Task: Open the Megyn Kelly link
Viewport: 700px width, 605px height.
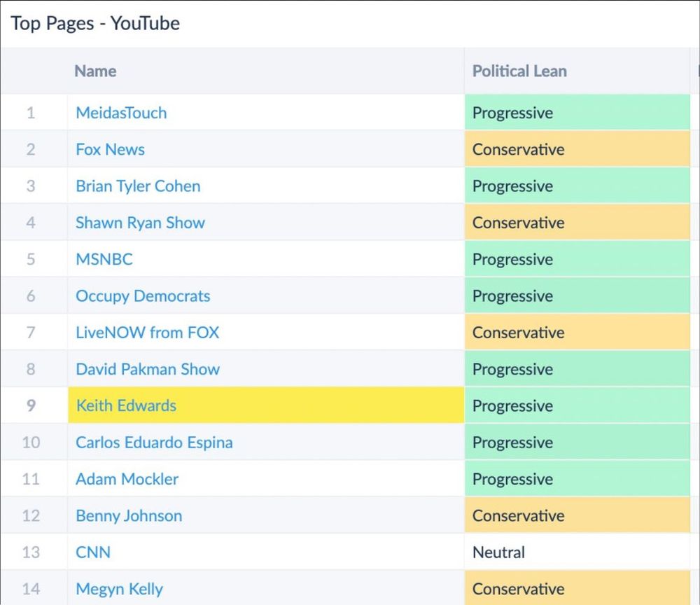Action: pos(119,589)
